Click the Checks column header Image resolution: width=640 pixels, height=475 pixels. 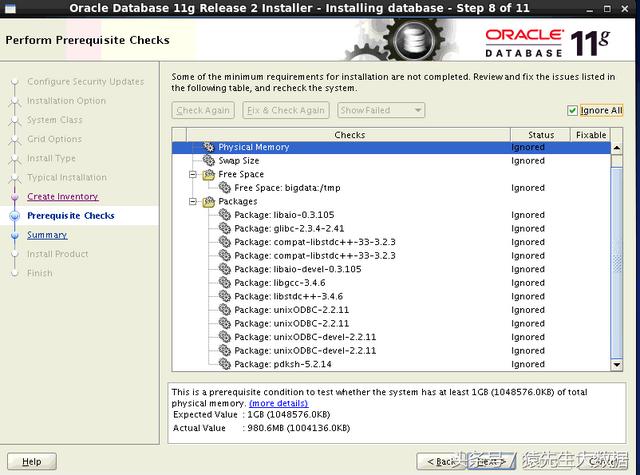coord(349,135)
